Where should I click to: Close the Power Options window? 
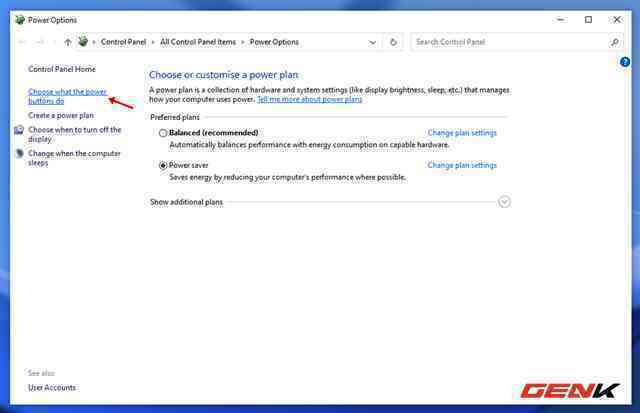point(617,20)
